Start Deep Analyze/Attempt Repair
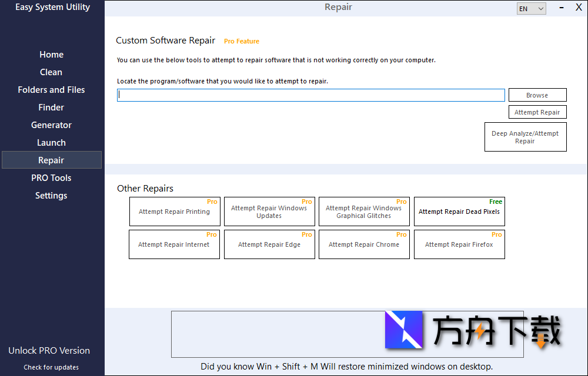588x376 pixels. 525,137
